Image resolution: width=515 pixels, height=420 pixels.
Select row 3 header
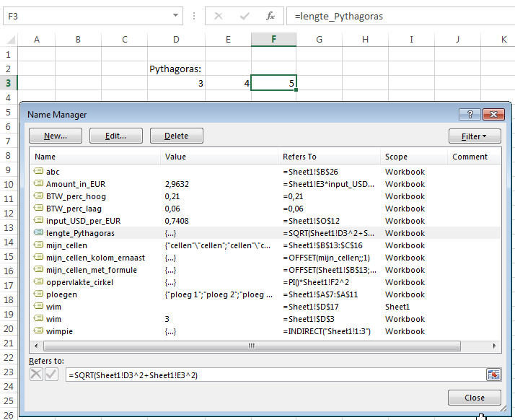click(x=8, y=83)
